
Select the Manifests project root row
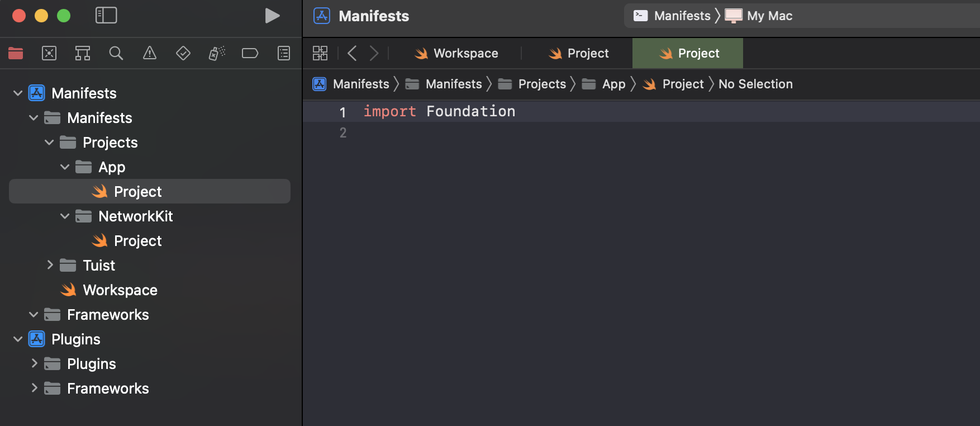[150, 93]
